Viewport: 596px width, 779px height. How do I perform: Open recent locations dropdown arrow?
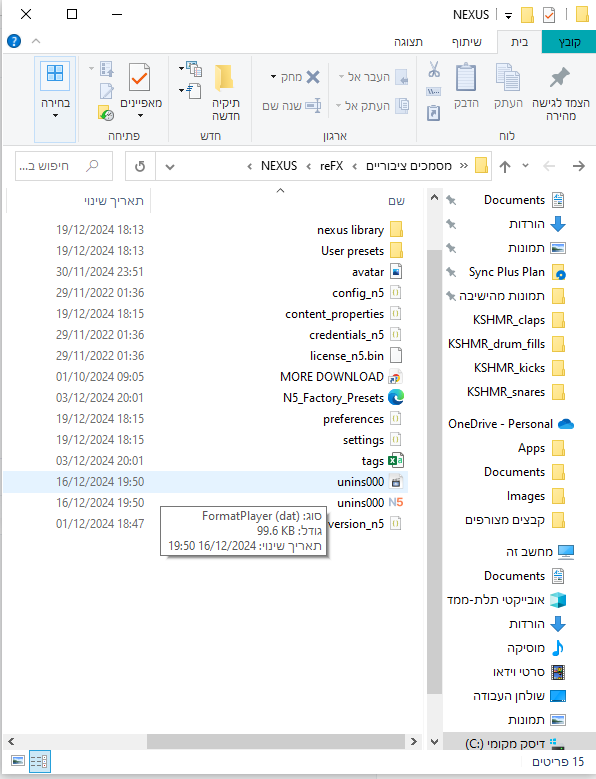525,166
